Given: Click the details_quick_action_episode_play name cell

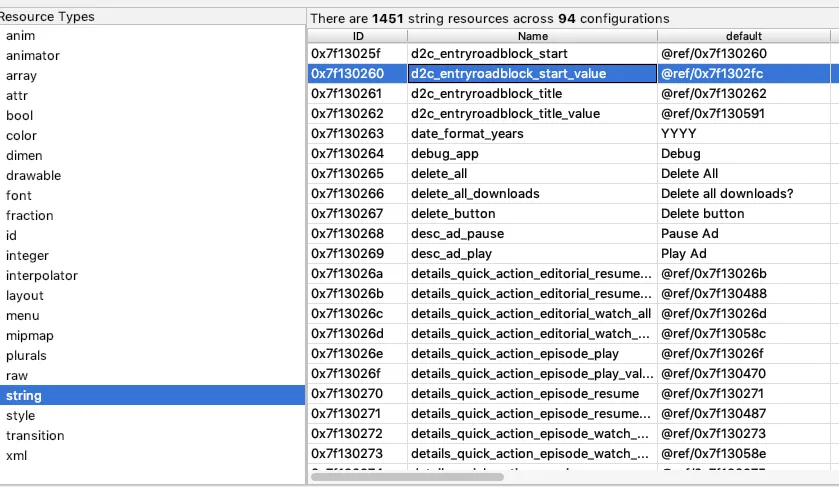Looking at the screenshot, I should click(515, 354).
